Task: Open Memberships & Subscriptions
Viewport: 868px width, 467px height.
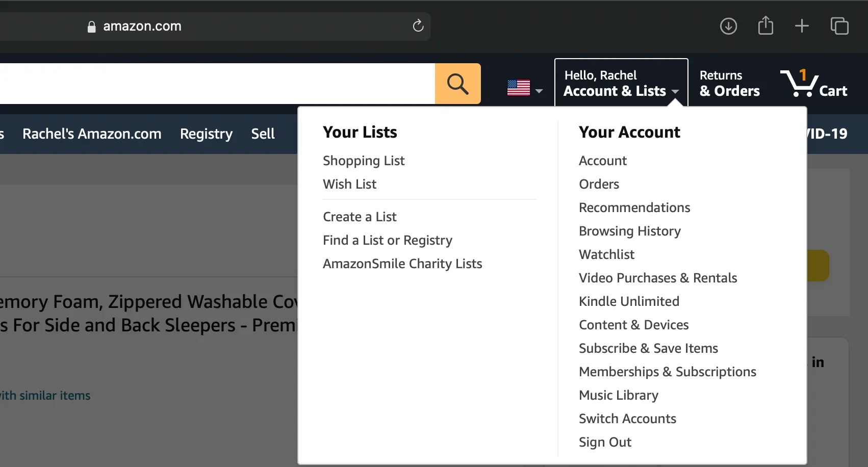Action: pyautogui.click(x=667, y=372)
